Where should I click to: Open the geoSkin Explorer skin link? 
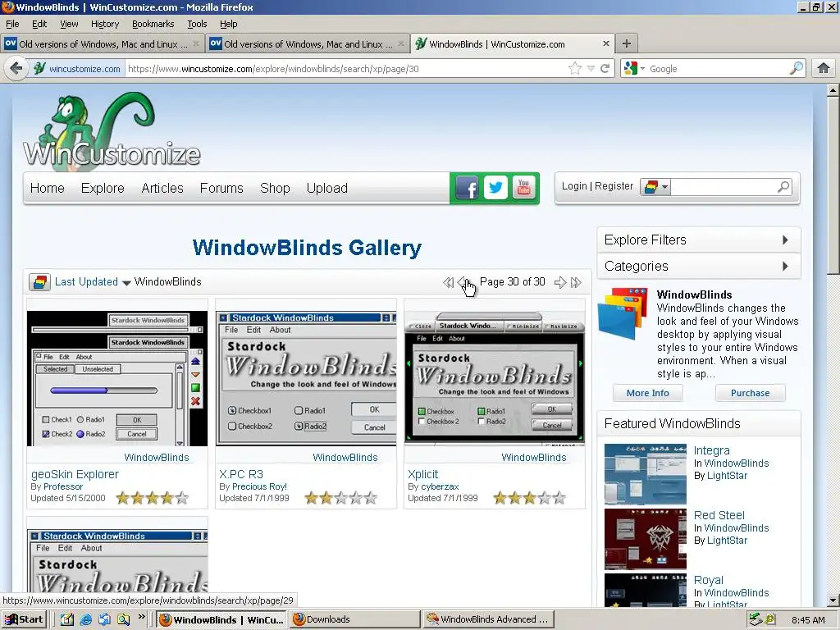click(75, 474)
